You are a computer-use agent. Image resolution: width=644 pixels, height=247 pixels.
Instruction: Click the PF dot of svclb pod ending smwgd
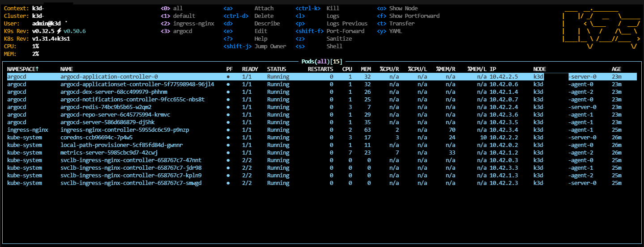coord(228,183)
